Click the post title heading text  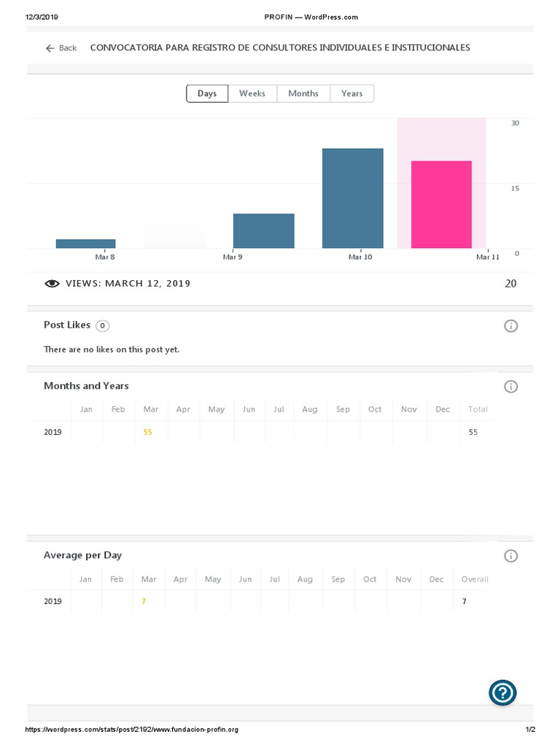(x=280, y=48)
